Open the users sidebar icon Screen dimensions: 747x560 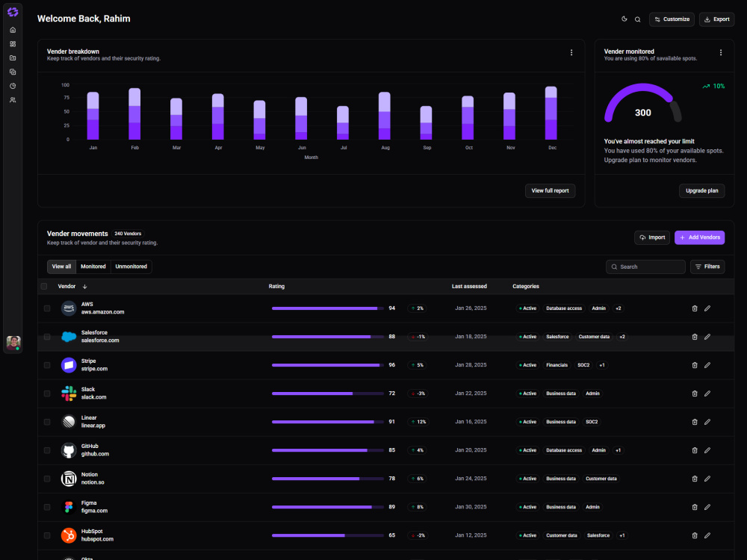13,100
